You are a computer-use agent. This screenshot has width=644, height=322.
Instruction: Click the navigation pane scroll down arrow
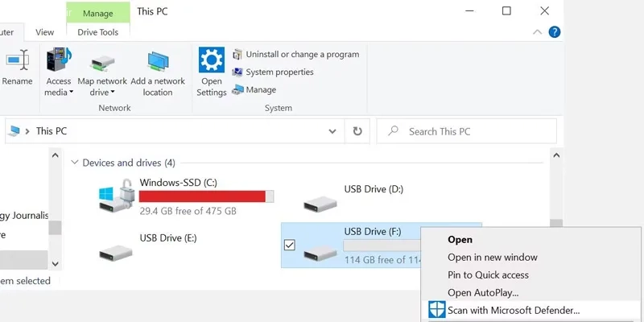click(x=55, y=263)
